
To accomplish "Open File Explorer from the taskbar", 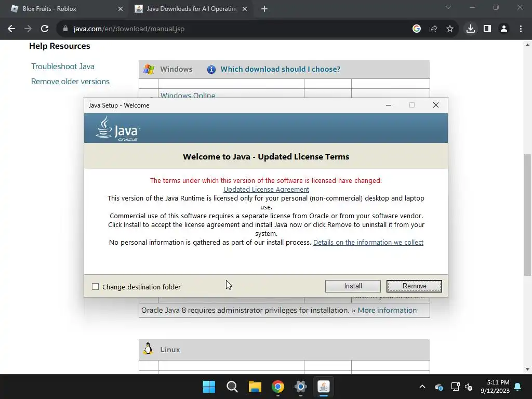I will coord(255,387).
